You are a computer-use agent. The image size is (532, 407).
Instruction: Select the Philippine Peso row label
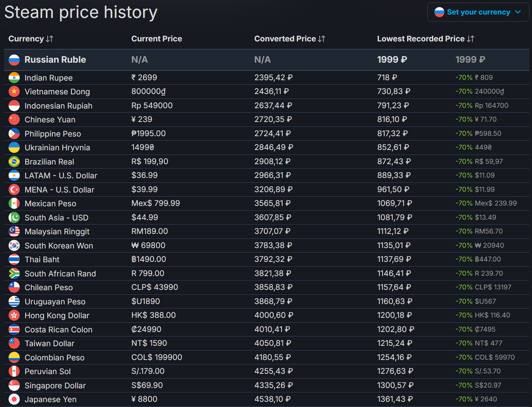coord(53,134)
